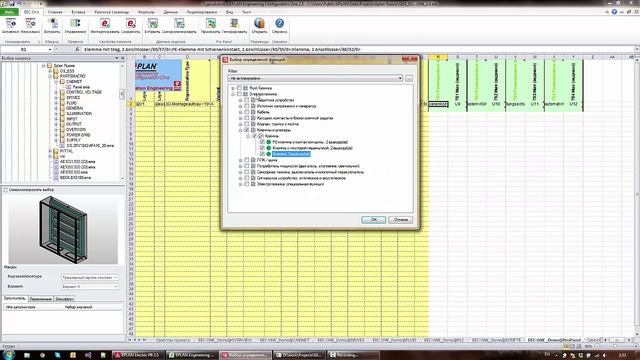Click the RITTAL folder icon in tree
The width and height of the screenshot is (640, 360).
pos(56,151)
